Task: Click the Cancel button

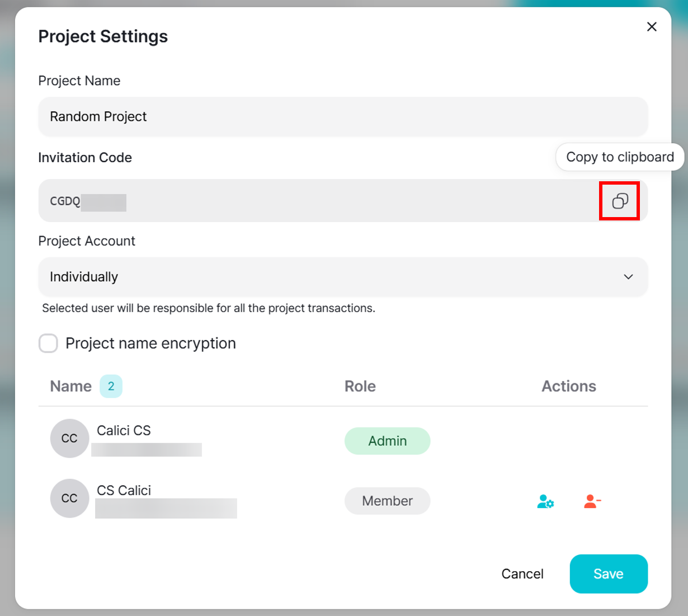Action: coord(522,574)
